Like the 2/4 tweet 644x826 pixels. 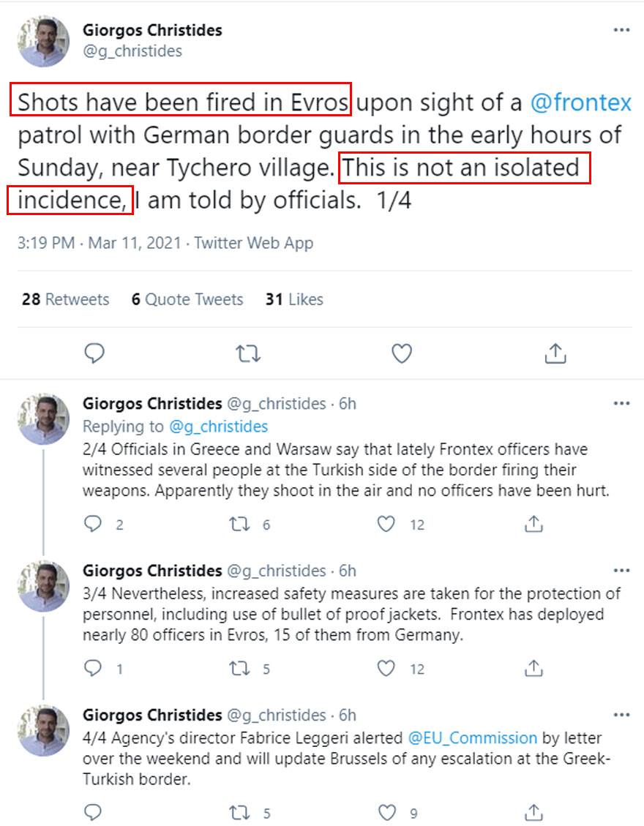pyautogui.click(x=387, y=524)
